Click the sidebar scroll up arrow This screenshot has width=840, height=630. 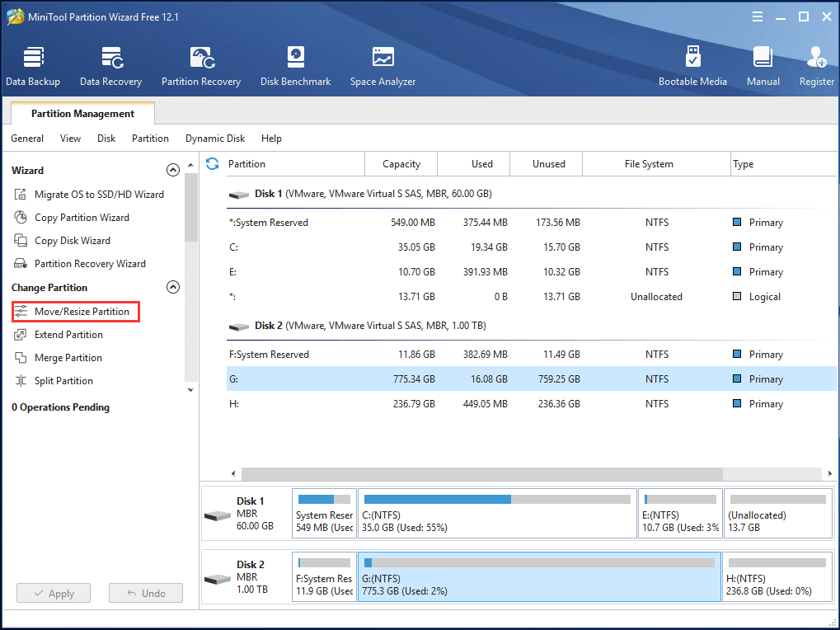point(190,164)
